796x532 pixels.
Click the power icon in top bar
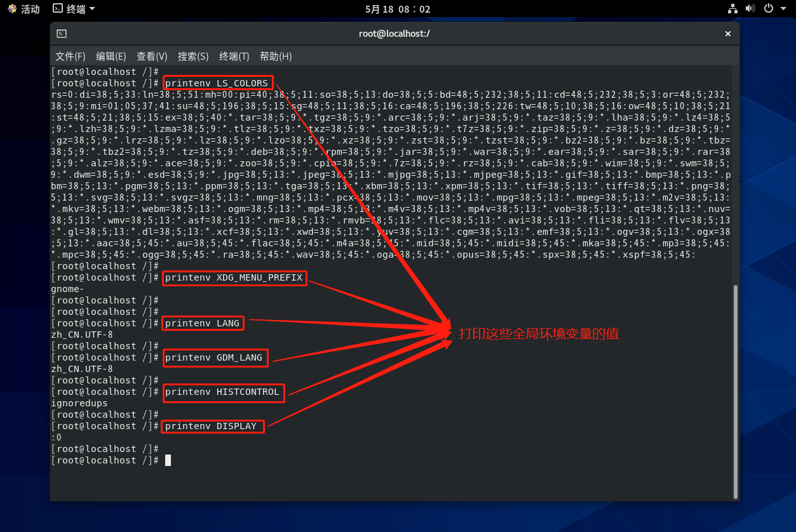coord(768,9)
